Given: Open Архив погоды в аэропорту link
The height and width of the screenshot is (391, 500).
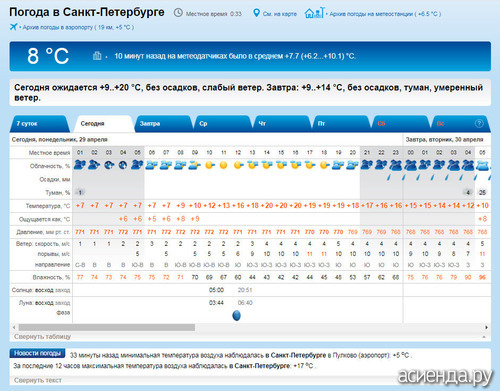Looking at the screenshot, I should (x=78, y=27).
